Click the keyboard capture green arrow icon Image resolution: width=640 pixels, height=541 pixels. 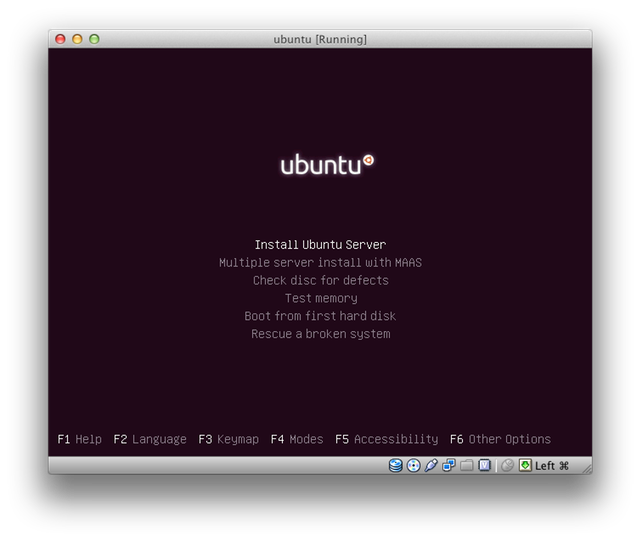pos(525,465)
